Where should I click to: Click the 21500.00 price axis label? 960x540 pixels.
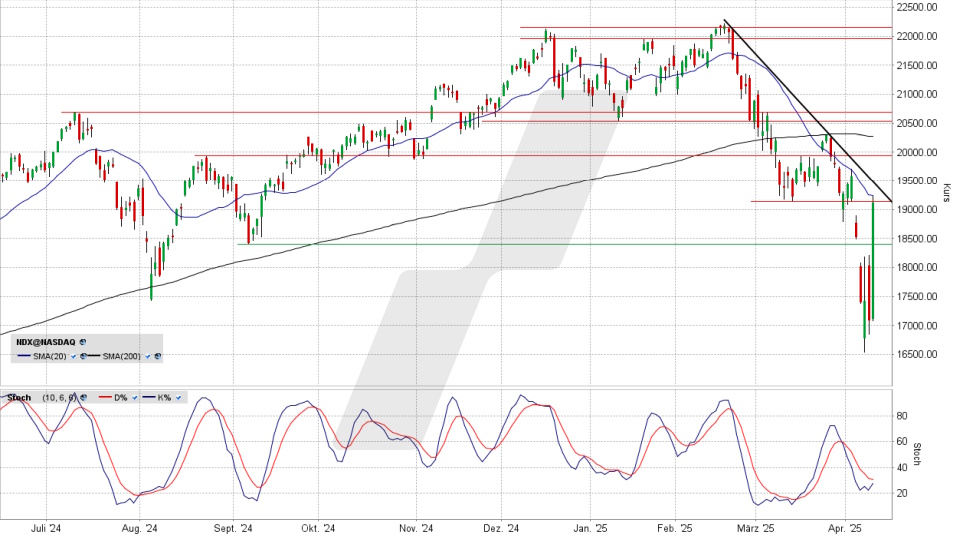[917, 66]
